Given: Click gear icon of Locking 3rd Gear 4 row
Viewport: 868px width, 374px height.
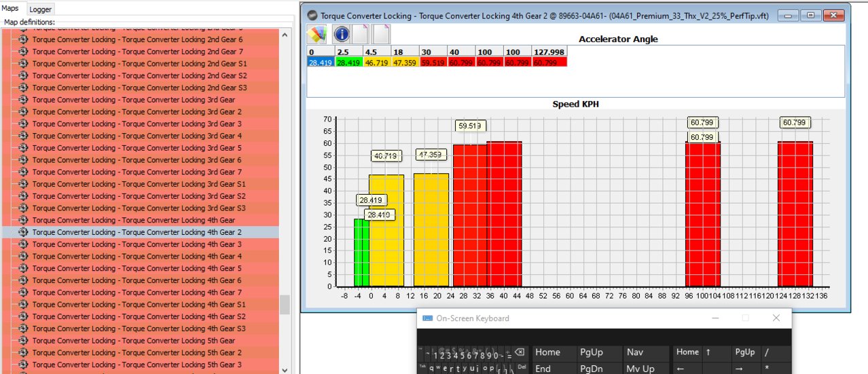Looking at the screenshot, I should [24, 136].
